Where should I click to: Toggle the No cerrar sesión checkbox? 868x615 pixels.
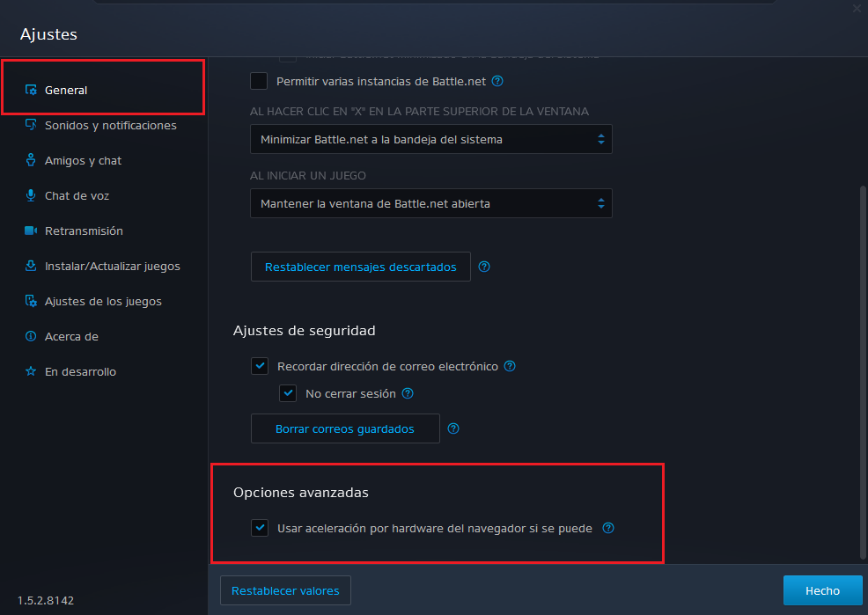click(288, 393)
